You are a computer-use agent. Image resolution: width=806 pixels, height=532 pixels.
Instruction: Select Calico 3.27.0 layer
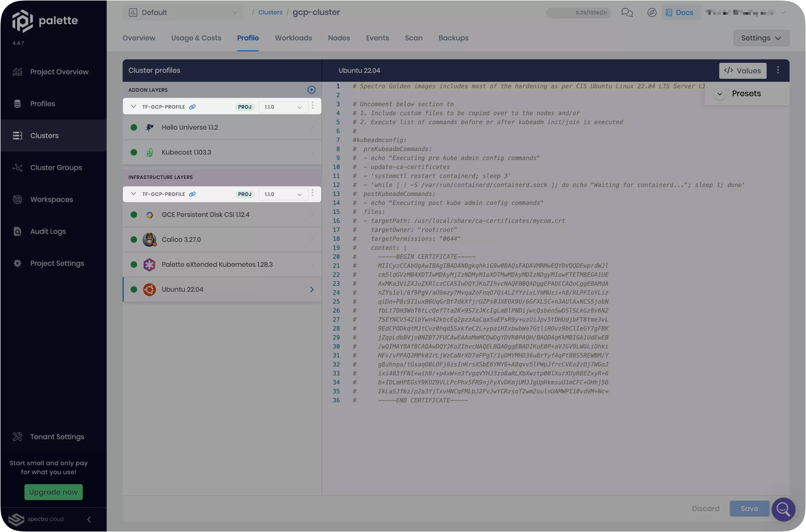tap(222, 240)
